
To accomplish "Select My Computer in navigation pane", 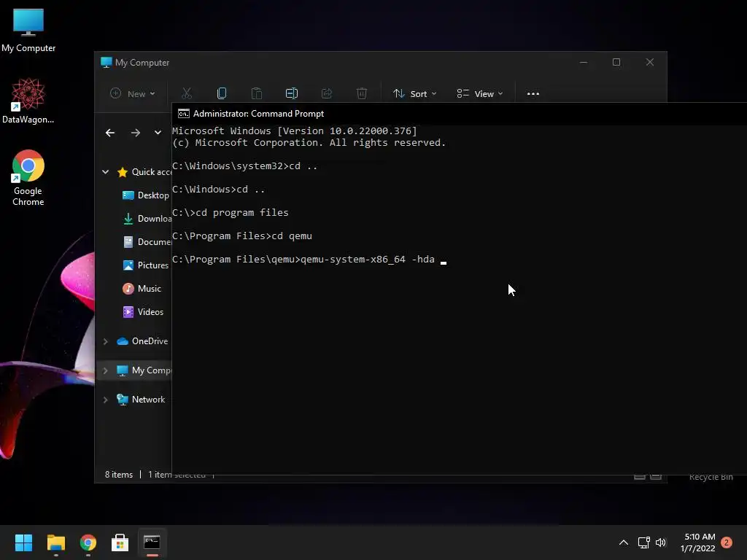I will pyautogui.click(x=144, y=370).
